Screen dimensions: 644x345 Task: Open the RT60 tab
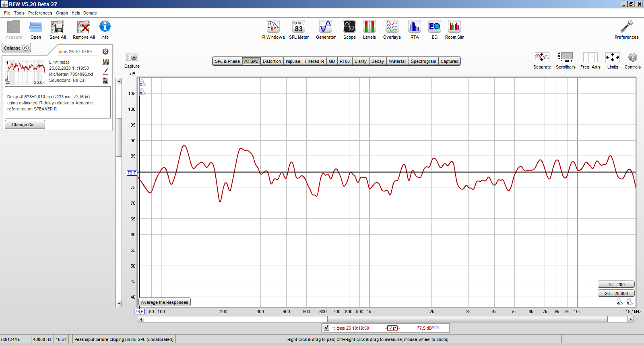[345, 61]
